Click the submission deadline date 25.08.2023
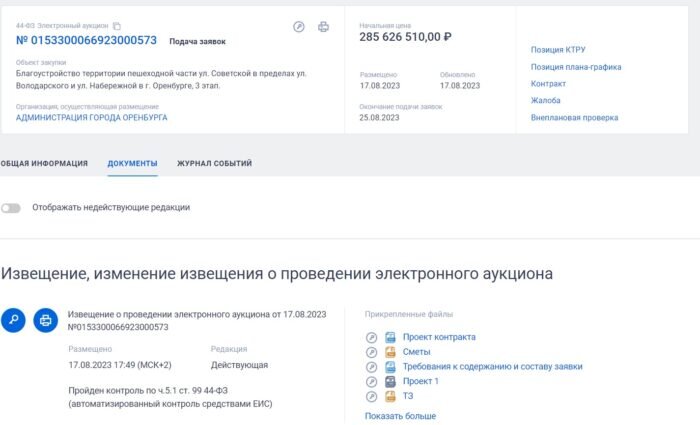 click(x=379, y=117)
